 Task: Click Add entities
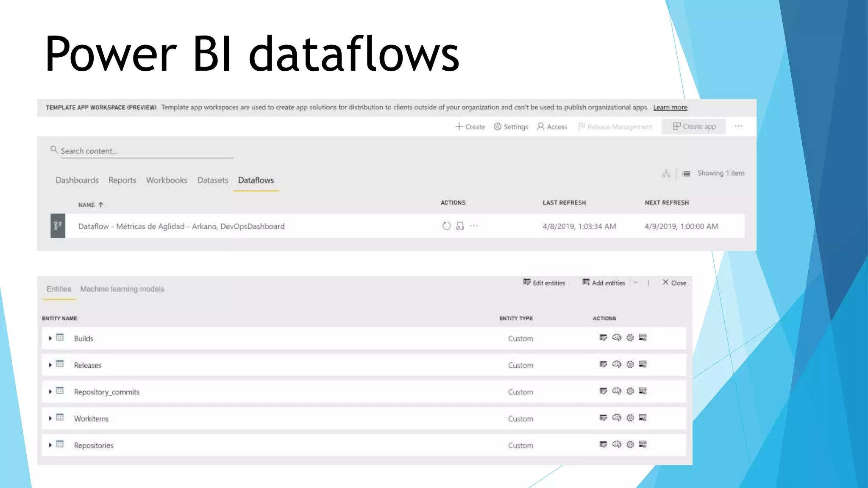coord(604,283)
